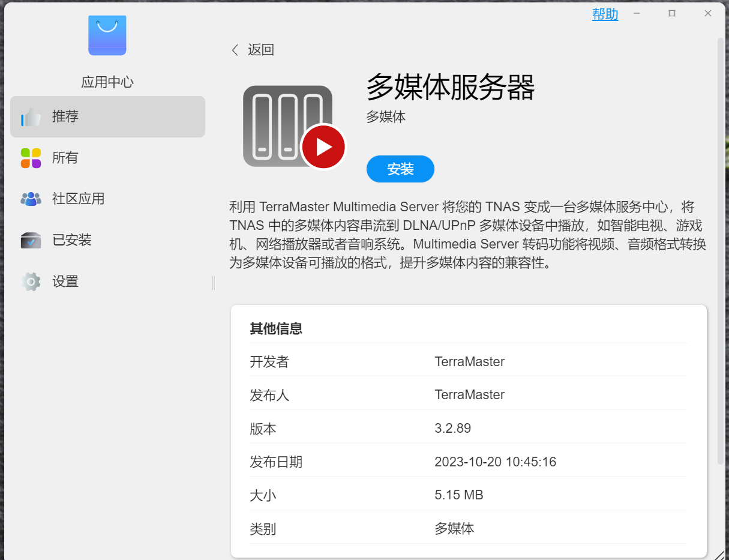The height and width of the screenshot is (560, 729).
Task: Click the version number 3.2.89
Action: point(452,429)
